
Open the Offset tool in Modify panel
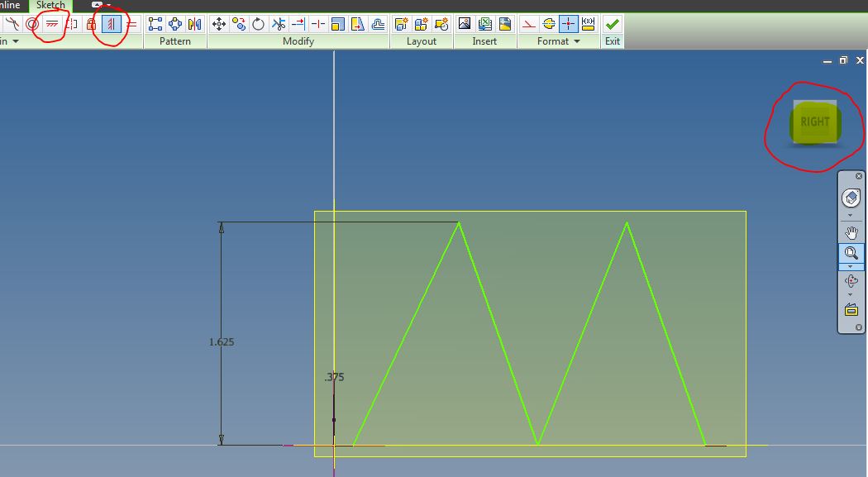click(x=378, y=23)
